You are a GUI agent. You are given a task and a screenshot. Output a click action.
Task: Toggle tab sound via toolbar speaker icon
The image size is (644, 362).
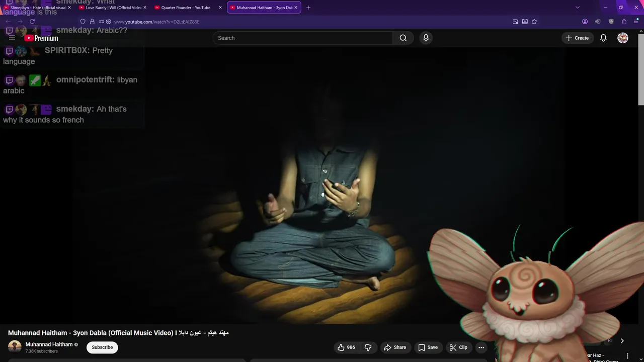(x=598, y=22)
